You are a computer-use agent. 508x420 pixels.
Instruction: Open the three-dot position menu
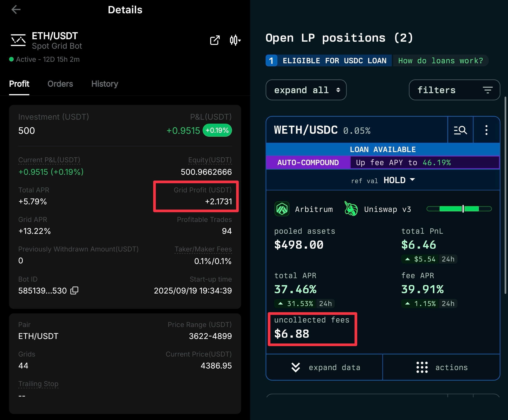486,130
